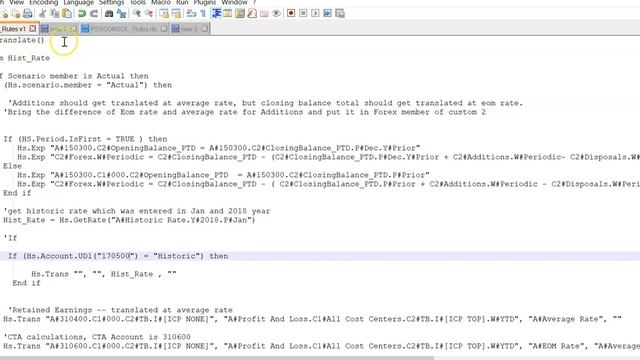Close the PSSCONSOL_Rules.rle tab
The height and width of the screenshot is (360, 640).
pyautogui.click(x=164, y=29)
